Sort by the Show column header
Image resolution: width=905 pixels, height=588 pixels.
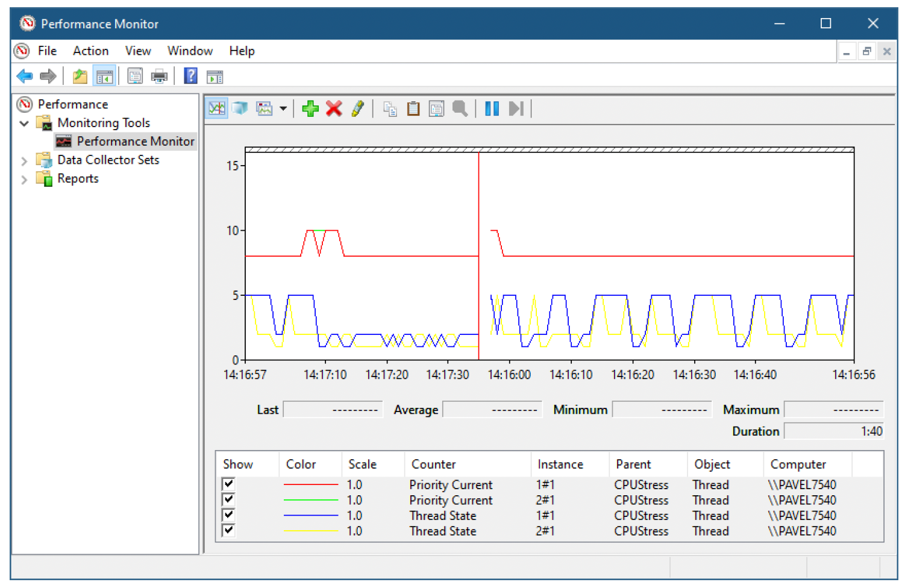248,464
